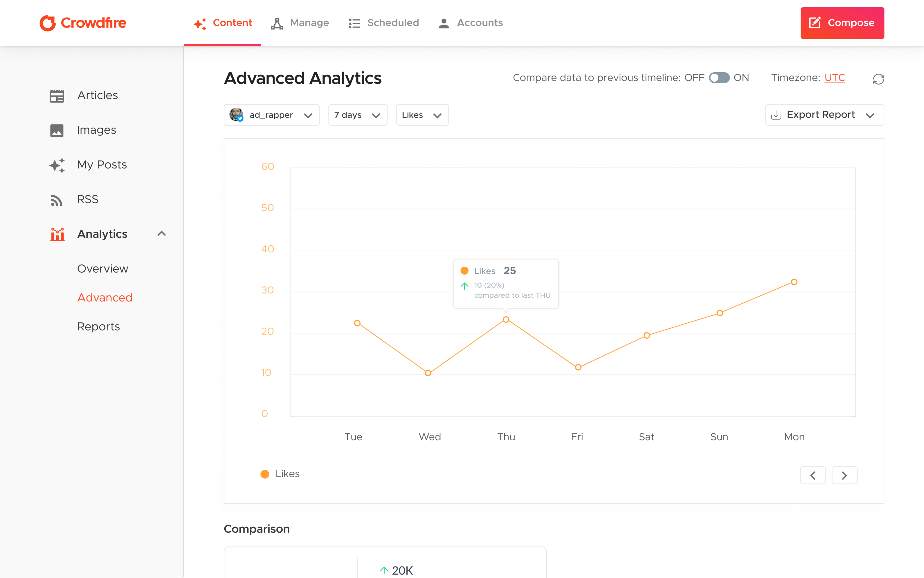Click the Sun data point on chart
924x578 pixels.
point(720,313)
